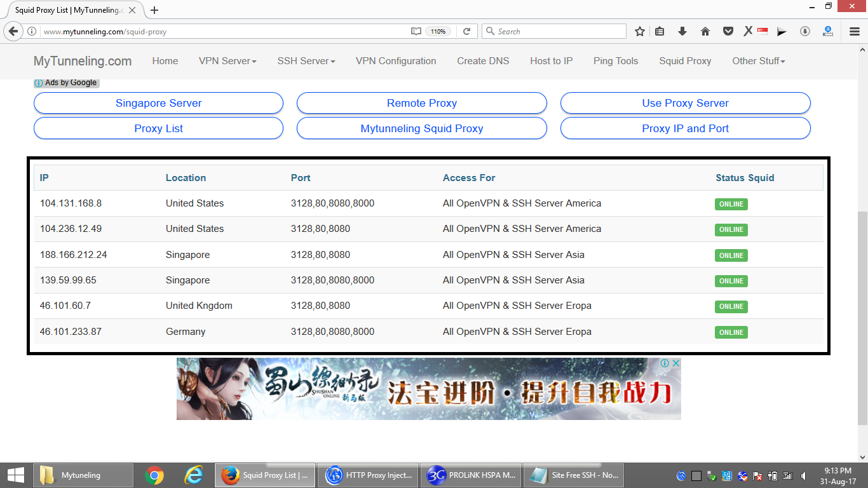Click the volume speaker tray icon
Viewport: 868px width, 488px height.
pyautogui.click(x=804, y=475)
